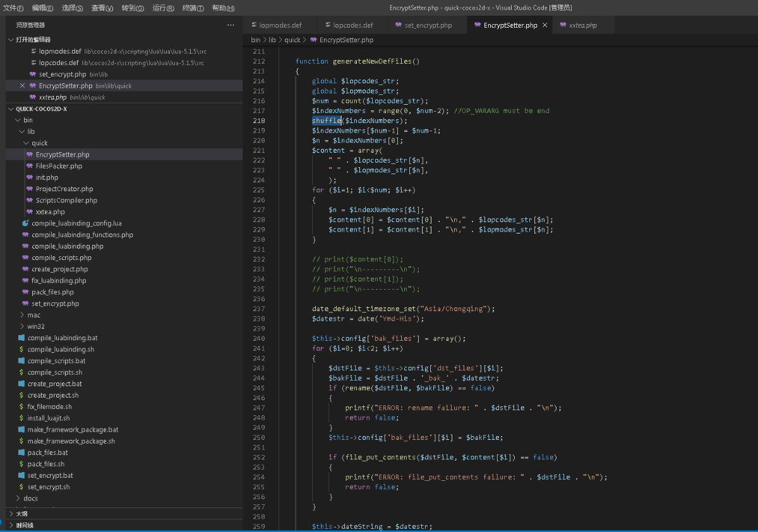Open the 终端 (Terminal) menu
The image size is (758, 532).
click(193, 8)
